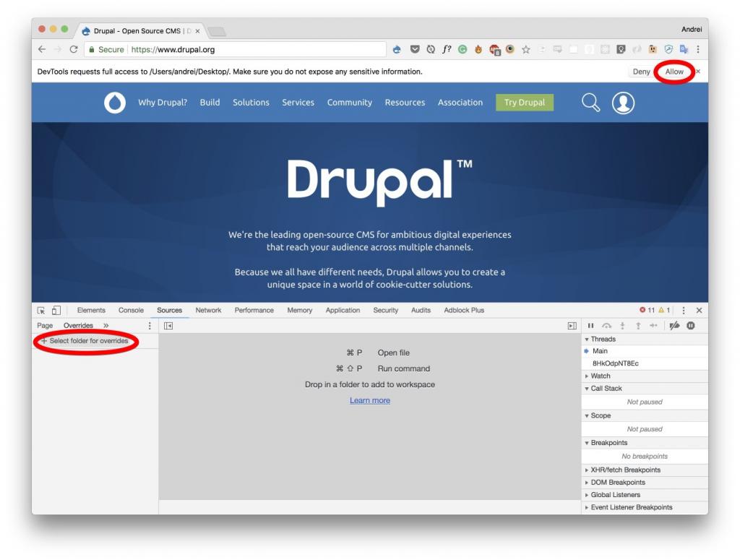Switch to the Console tab
740x560 pixels.
[131, 310]
